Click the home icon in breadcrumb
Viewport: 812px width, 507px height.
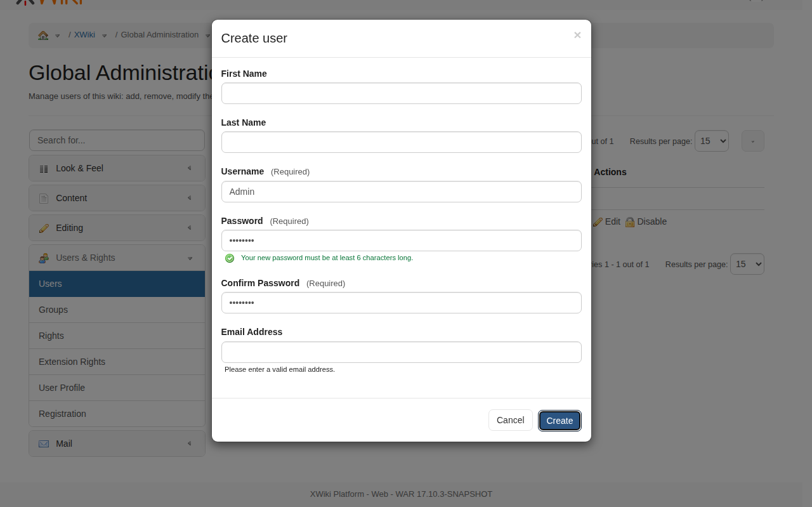coord(43,36)
